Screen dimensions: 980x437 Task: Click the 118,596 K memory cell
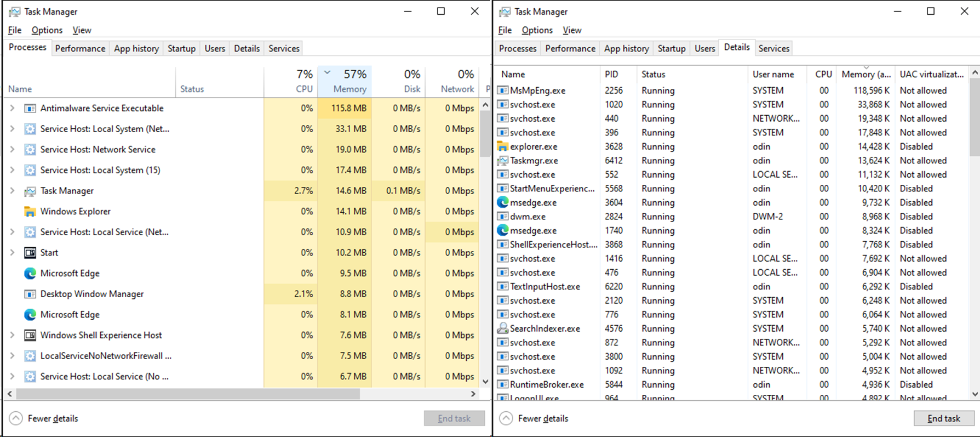pos(872,90)
